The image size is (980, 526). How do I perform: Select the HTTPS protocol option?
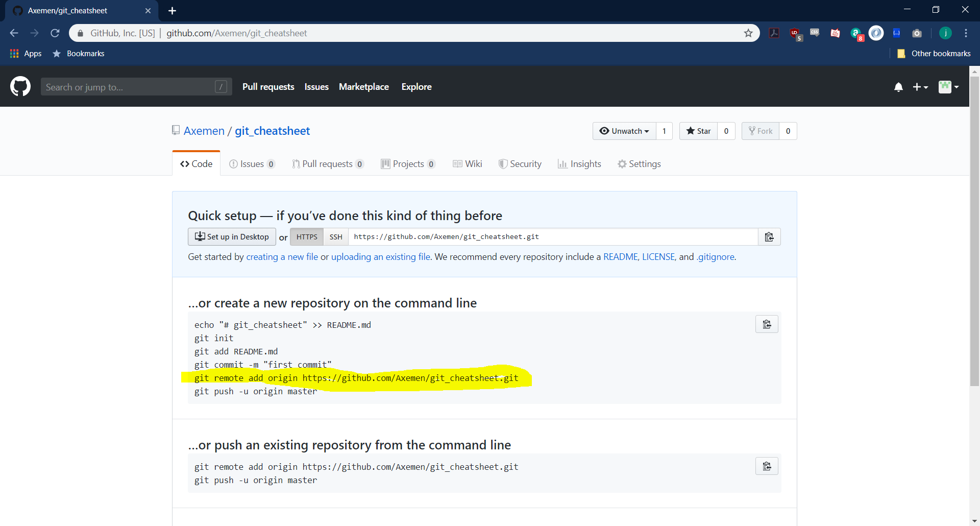tap(307, 237)
